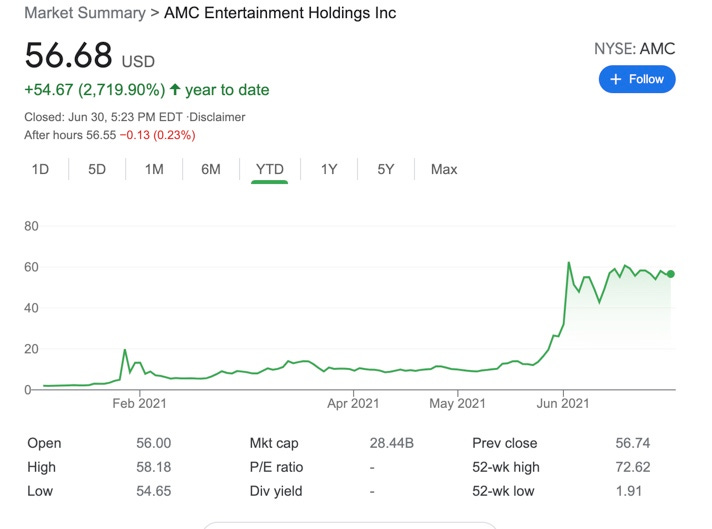This screenshot has height=529, width=712.
Task: Click the Prev close value 56.74
Action: click(x=633, y=443)
